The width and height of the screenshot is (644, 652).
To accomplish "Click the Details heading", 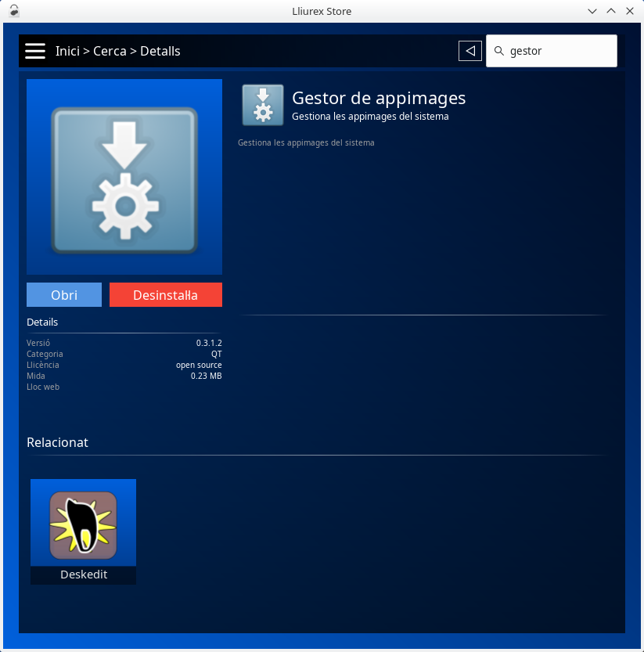I will pyautogui.click(x=42, y=322).
